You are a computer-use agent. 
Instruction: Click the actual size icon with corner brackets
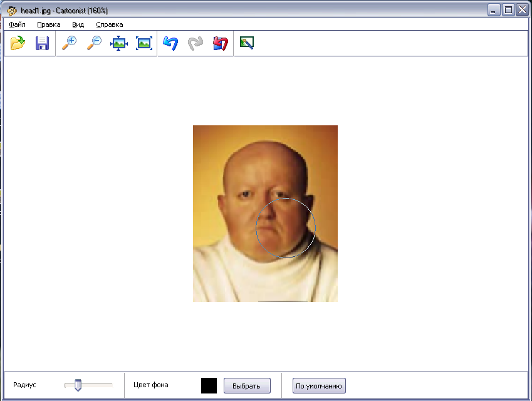(x=144, y=43)
